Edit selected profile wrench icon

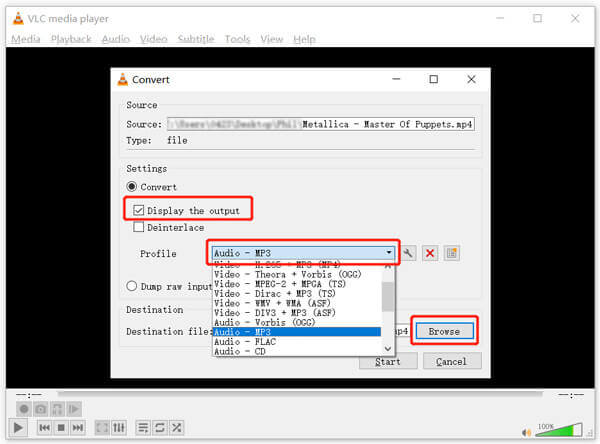click(x=408, y=253)
